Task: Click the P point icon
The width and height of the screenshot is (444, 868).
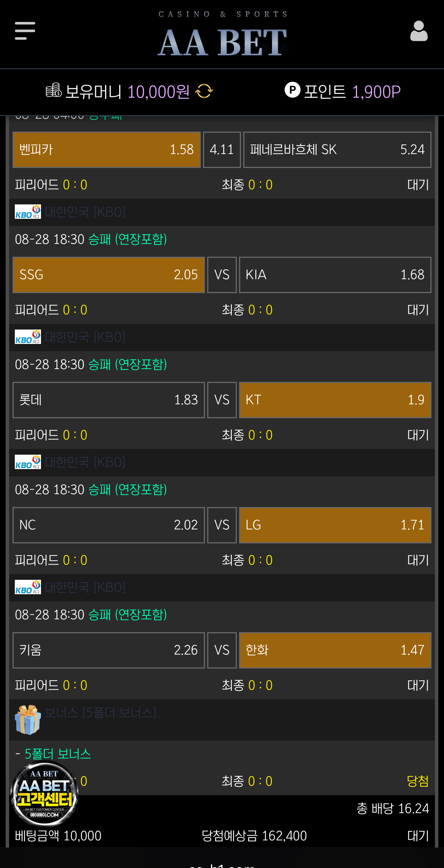Action: click(x=292, y=90)
